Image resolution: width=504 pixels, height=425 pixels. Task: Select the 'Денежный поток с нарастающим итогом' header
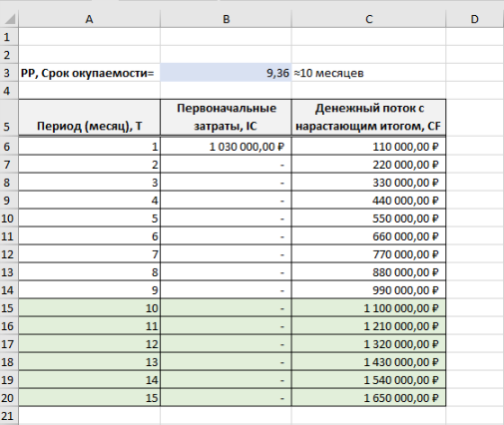pyautogui.click(x=368, y=118)
